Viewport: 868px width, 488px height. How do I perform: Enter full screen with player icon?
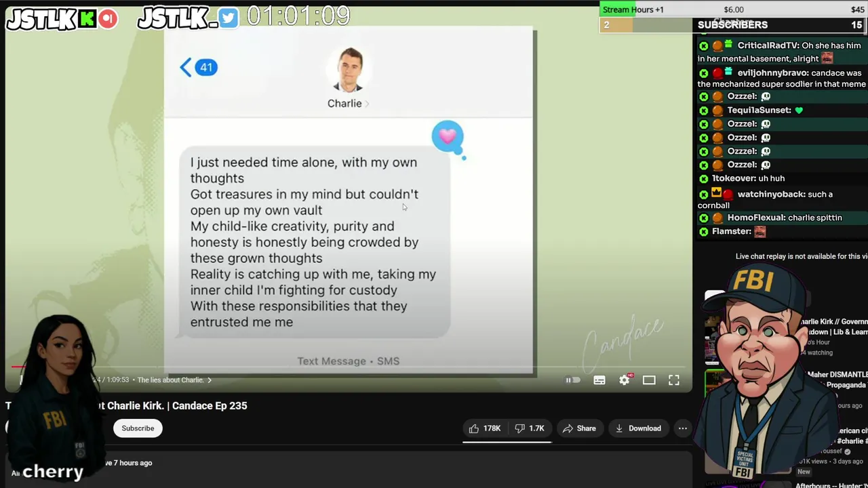click(x=674, y=380)
